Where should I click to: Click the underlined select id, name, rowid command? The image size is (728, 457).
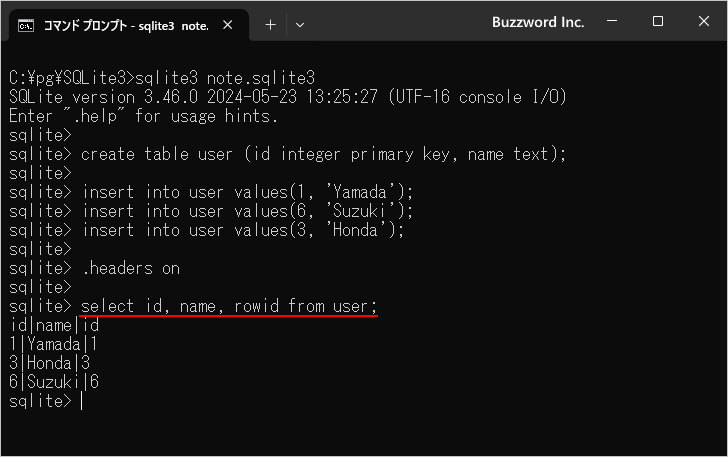[x=229, y=306]
